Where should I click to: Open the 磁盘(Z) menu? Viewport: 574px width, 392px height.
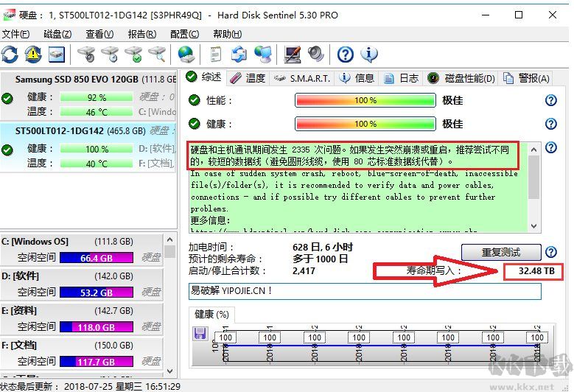[57, 34]
